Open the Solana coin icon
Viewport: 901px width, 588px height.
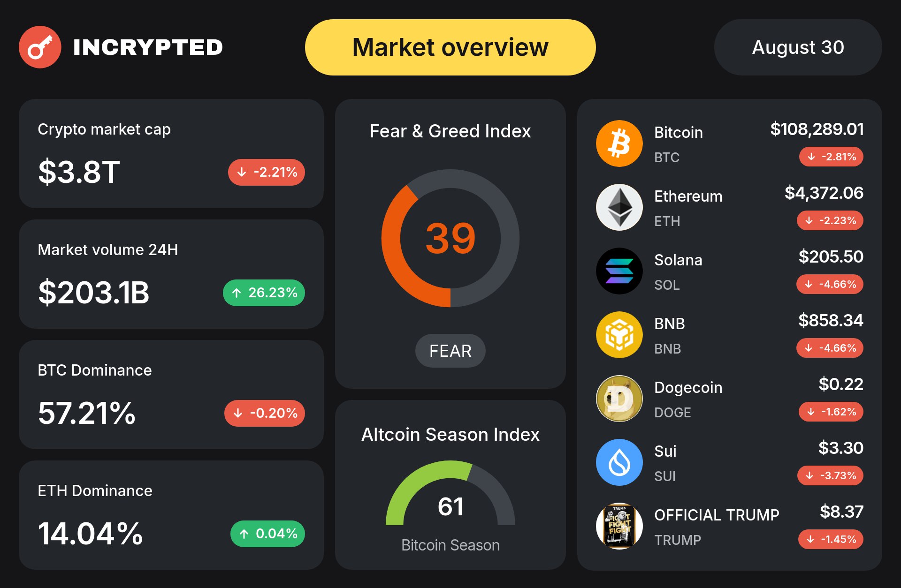(619, 271)
